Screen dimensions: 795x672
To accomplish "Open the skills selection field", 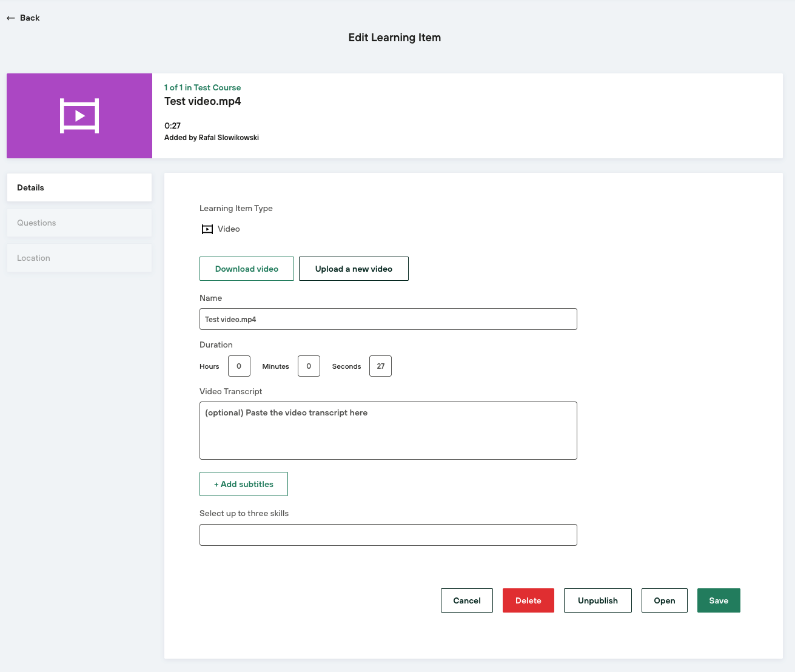I will coord(388,535).
